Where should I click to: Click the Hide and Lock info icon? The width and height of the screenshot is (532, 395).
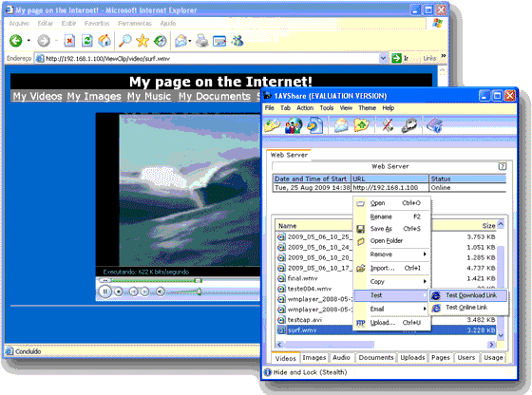(x=268, y=372)
